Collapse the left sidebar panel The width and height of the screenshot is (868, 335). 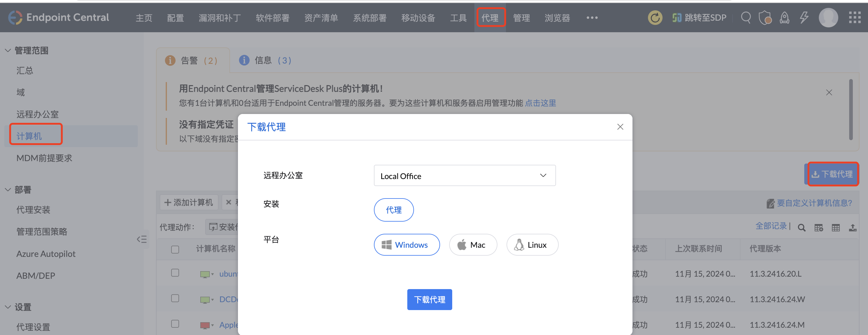point(142,239)
